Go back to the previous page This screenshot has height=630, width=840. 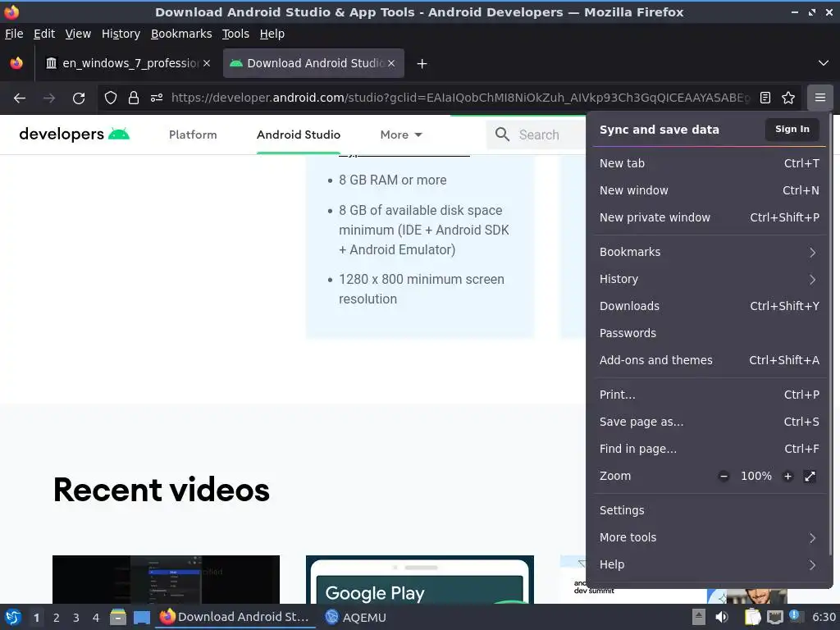click(x=20, y=98)
